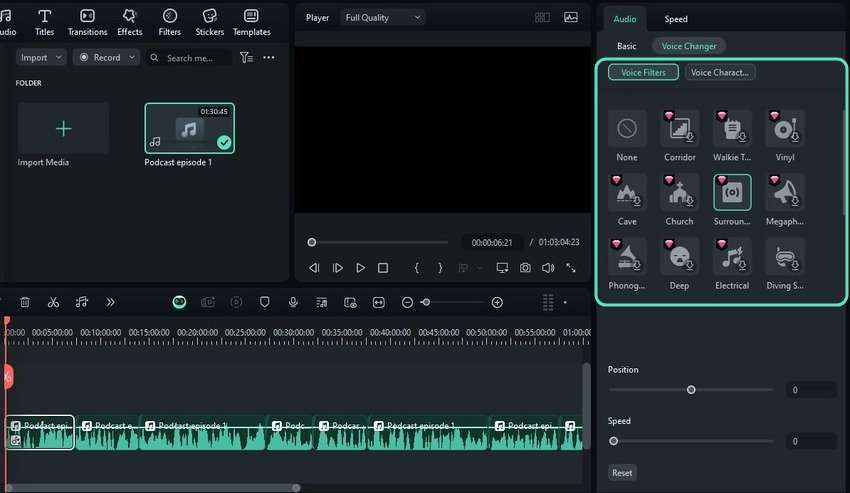Zoom in timeline with plus icon
The height and width of the screenshot is (493, 850).
497,303
